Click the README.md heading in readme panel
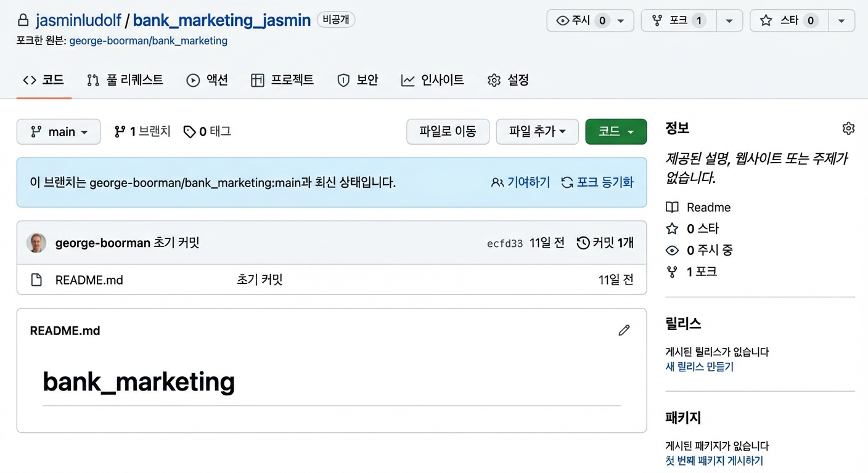This screenshot has height=473, width=868. pos(65,331)
